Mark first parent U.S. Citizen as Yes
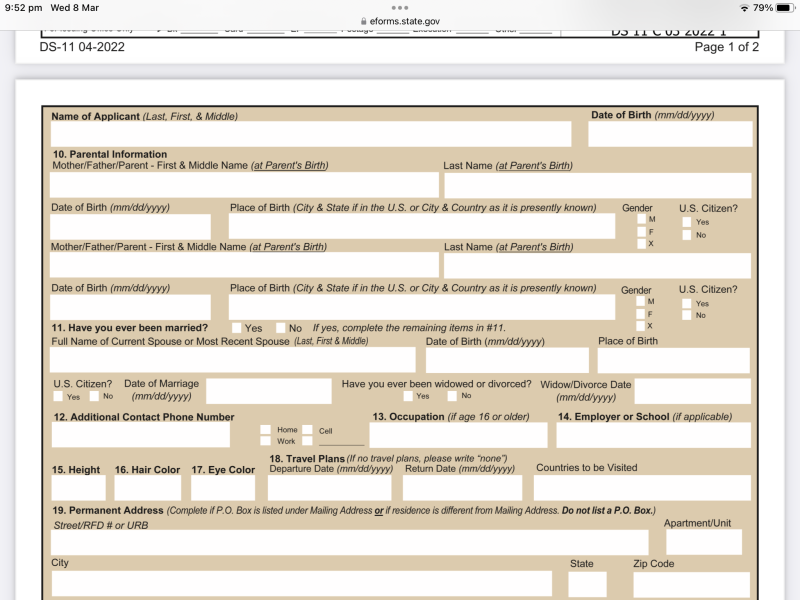This screenshot has width=800, height=600. (686, 222)
